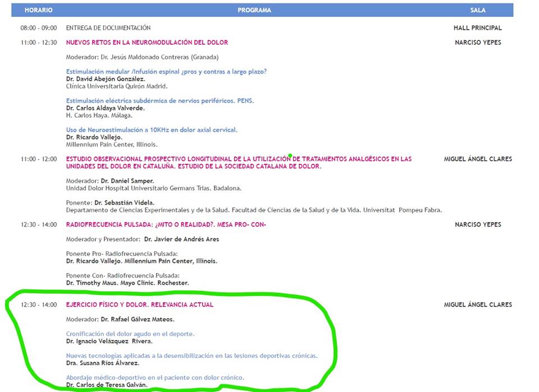Click 12:30 - 14:00 slot for Radiofrecuencia session

point(39,224)
